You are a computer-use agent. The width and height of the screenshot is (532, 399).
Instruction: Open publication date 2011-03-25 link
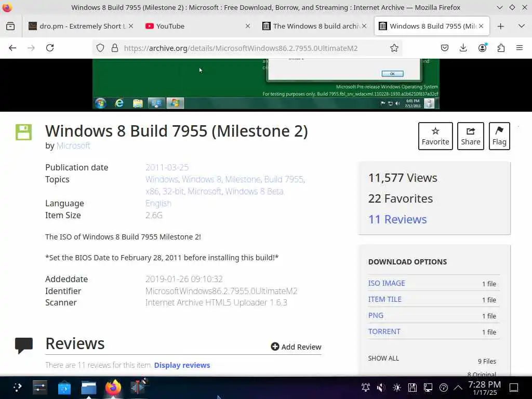click(167, 167)
